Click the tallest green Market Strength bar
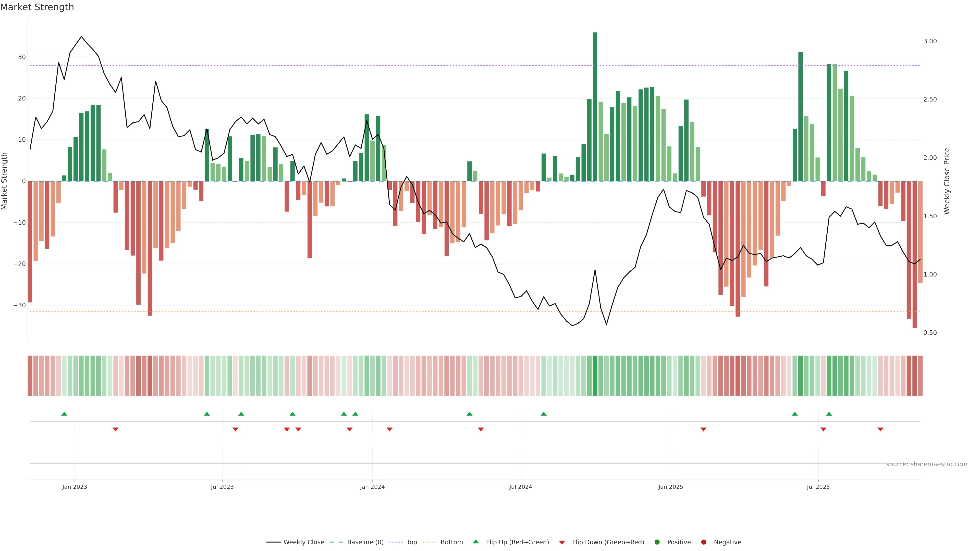Viewport: 980px width, 551px height. [x=595, y=106]
